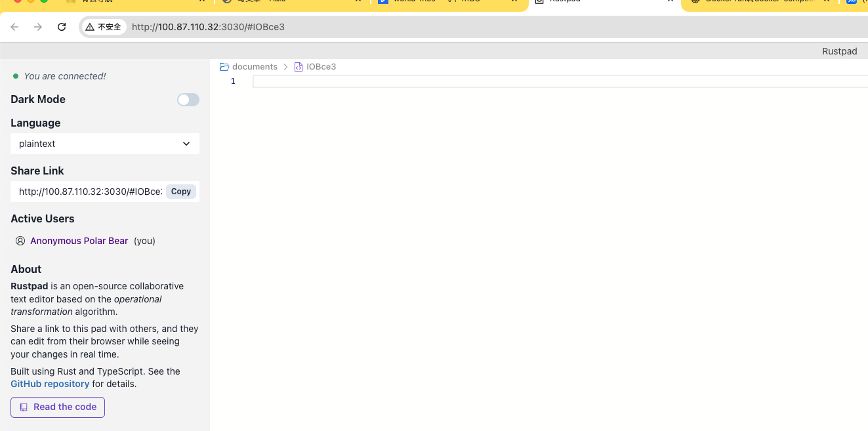Click the documents folder icon in breadcrumb
Screen dimensions: 868x431
click(x=224, y=67)
